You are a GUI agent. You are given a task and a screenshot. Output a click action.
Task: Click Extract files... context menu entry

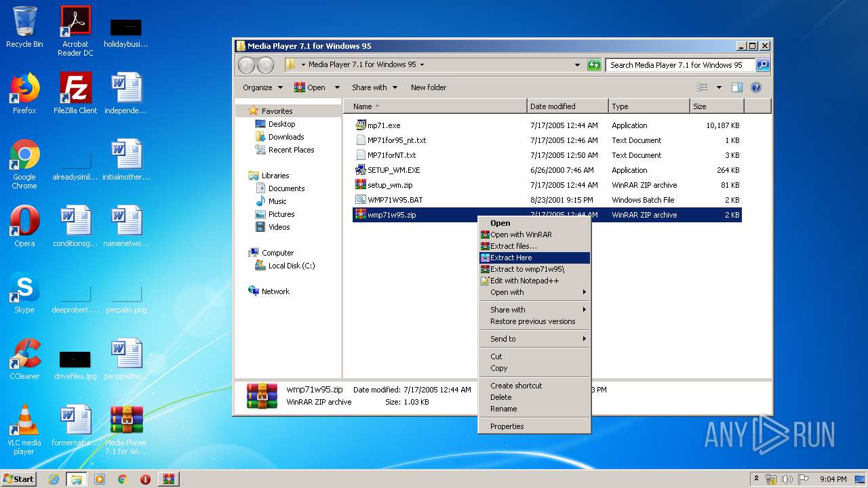tap(534, 246)
